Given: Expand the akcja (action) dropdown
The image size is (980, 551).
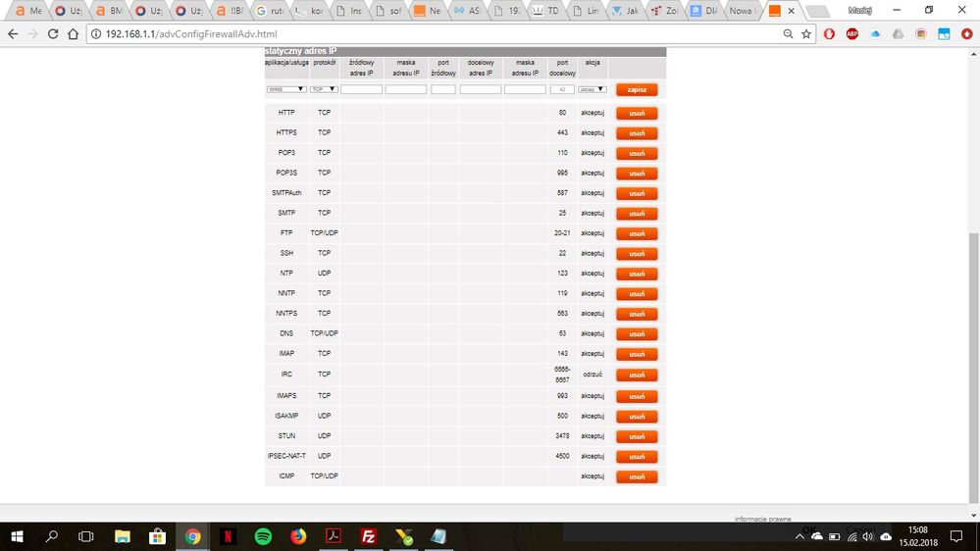Looking at the screenshot, I should tap(593, 89).
